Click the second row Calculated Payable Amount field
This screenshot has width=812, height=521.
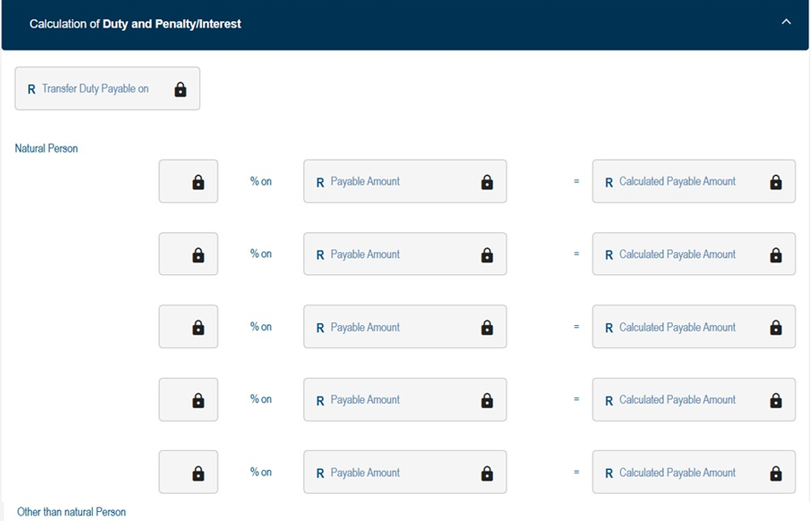tap(678, 254)
